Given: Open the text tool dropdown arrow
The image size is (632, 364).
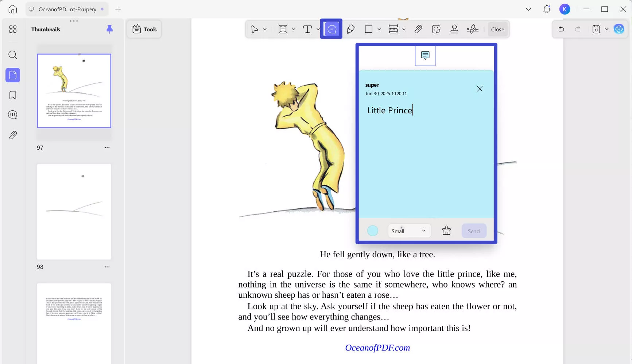Looking at the screenshot, I should click(x=318, y=29).
